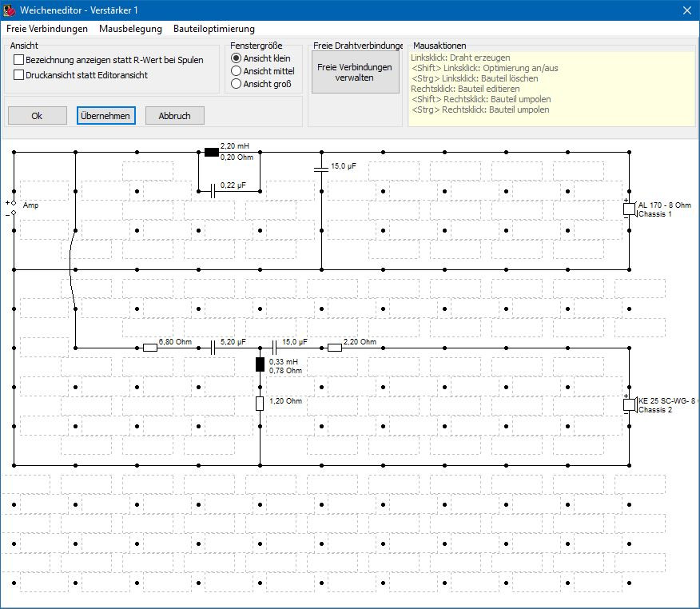Click the Amp plus input terminal
The image size is (700, 609).
(14, 204)
